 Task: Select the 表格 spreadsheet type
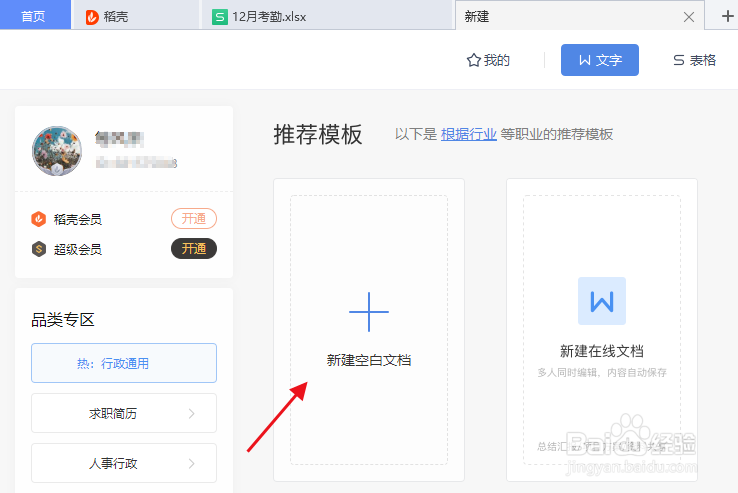[x=695, y=60]
